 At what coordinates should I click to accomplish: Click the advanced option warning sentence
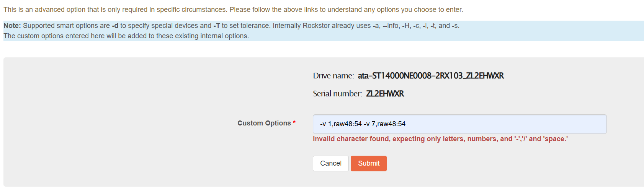tap(233, 10)
